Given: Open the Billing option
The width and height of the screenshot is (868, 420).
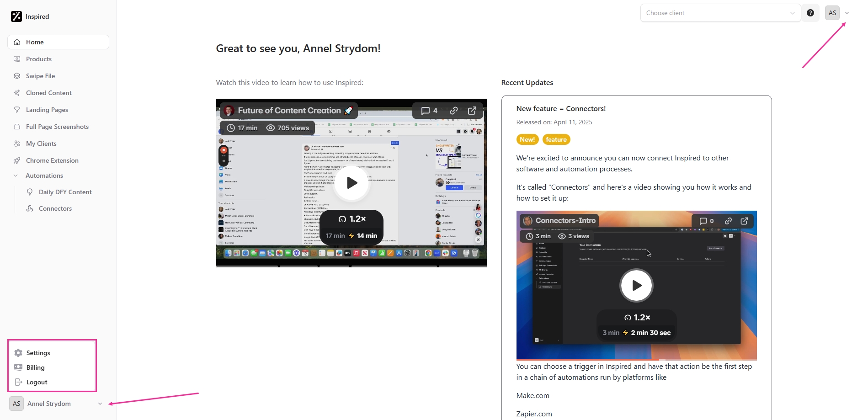Looking at the screenshot, I should pos(35,367).
